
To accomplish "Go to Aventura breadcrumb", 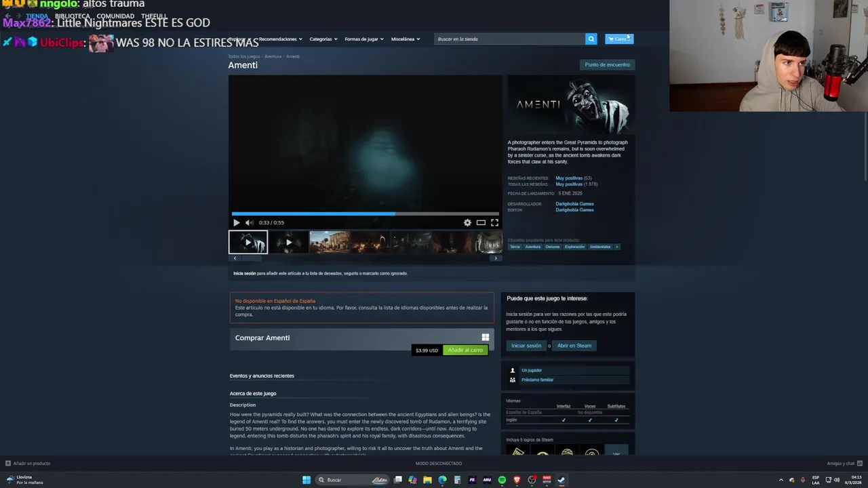I will coord(273,56).
